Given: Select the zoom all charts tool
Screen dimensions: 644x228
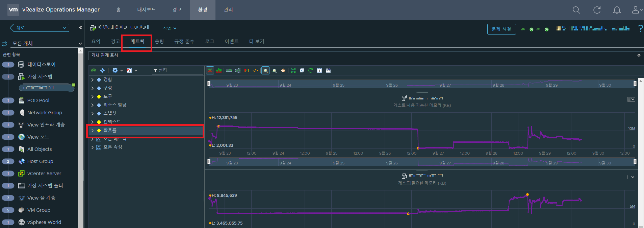Looking at the screenshot, I should tap(265, 70).
